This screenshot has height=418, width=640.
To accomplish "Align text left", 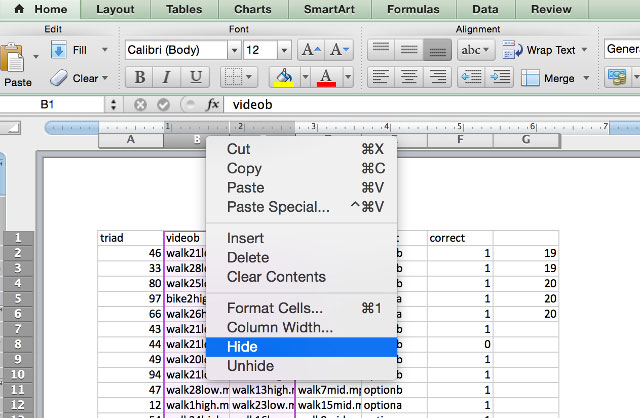I will pyautogui.click(x=381, y=77).
